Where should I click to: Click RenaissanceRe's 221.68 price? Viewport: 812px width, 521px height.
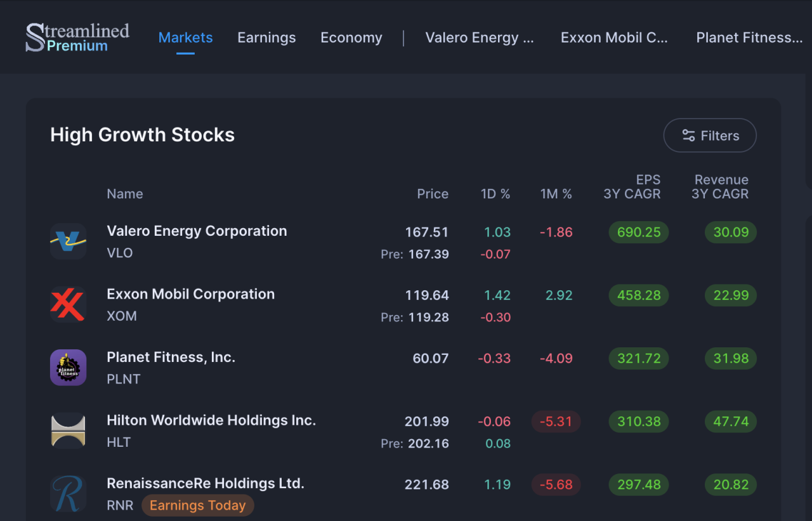(427, 484)
